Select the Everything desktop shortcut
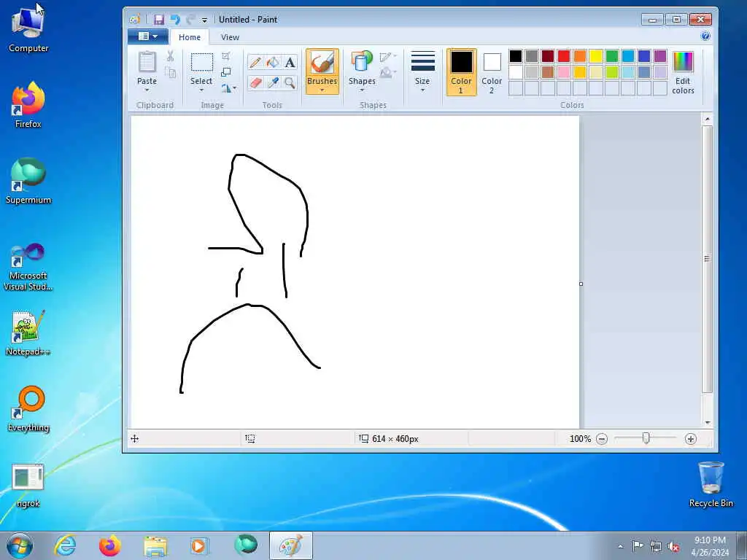Viewport: 747px width, 560px height. click(28, 408)
